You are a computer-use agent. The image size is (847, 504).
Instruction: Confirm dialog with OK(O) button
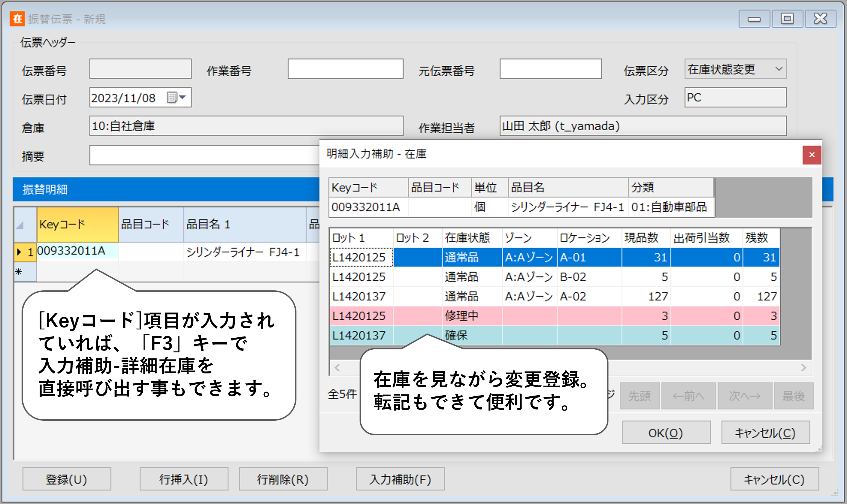[x=666, y=432]
